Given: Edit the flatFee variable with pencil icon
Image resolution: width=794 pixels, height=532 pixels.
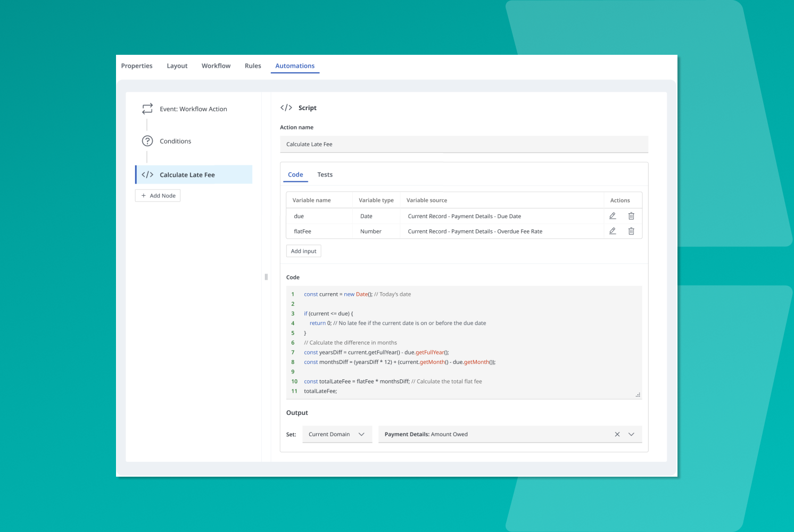Looking at the screenshot, I should click(x=613, y=231).
